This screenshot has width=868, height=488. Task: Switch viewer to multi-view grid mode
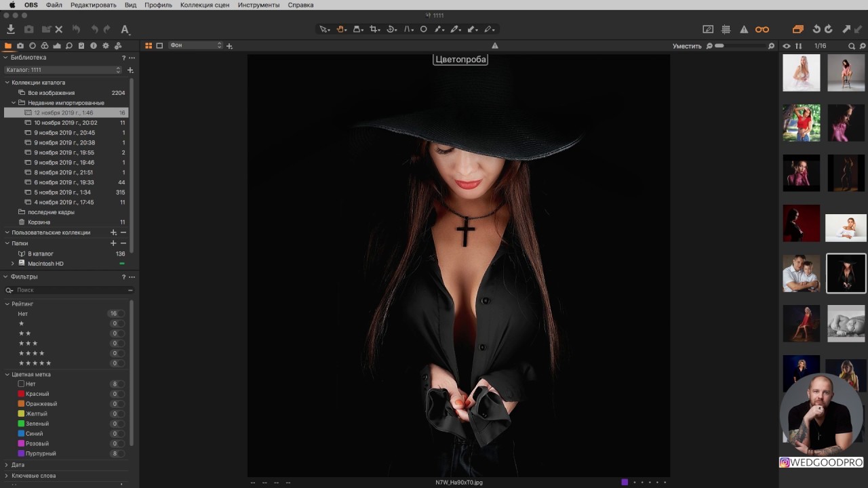click(149, 46)
